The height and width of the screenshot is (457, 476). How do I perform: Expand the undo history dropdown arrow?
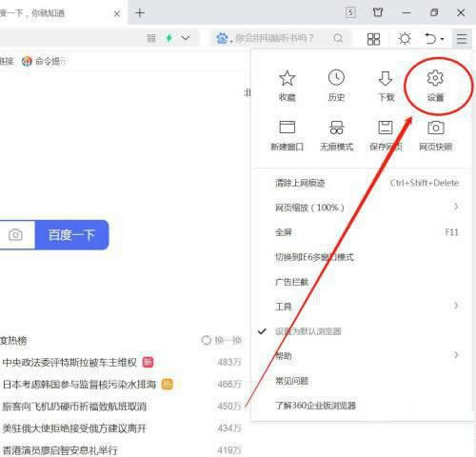point(442,39)
